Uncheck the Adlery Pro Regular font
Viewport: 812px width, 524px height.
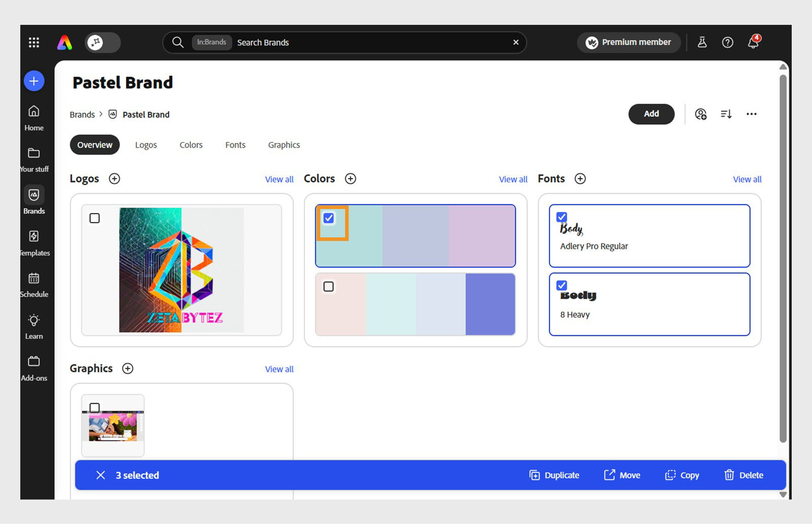point(561,217)
